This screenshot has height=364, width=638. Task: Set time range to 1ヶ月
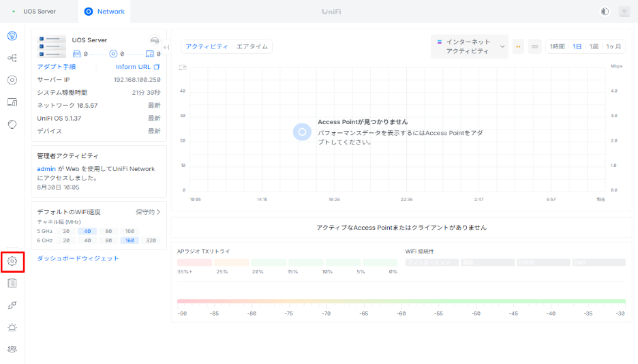click(x=613, y=46)
